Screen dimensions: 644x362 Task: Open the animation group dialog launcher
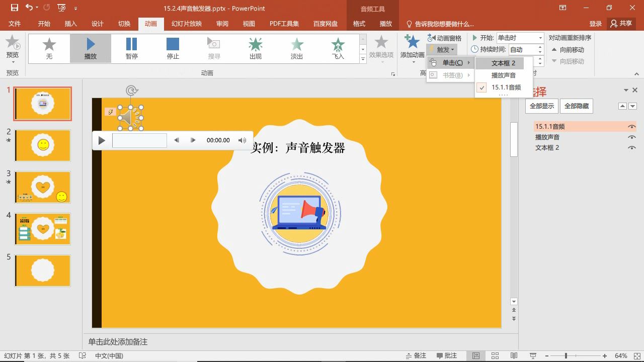pyautogui.click(x=393, y=74)
